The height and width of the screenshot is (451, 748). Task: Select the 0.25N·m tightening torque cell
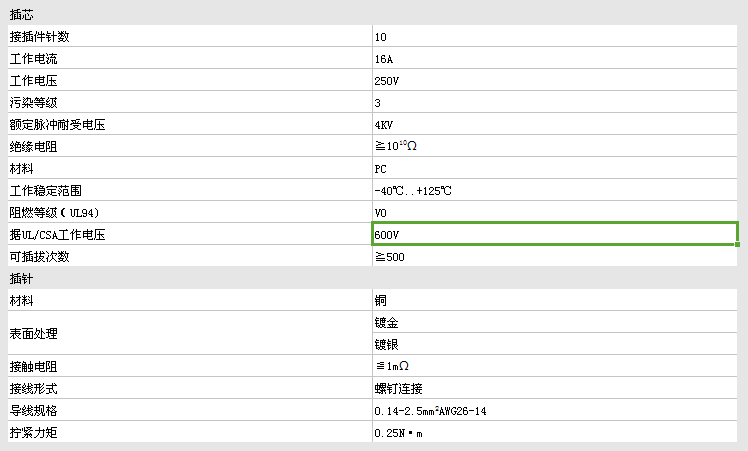555,432
